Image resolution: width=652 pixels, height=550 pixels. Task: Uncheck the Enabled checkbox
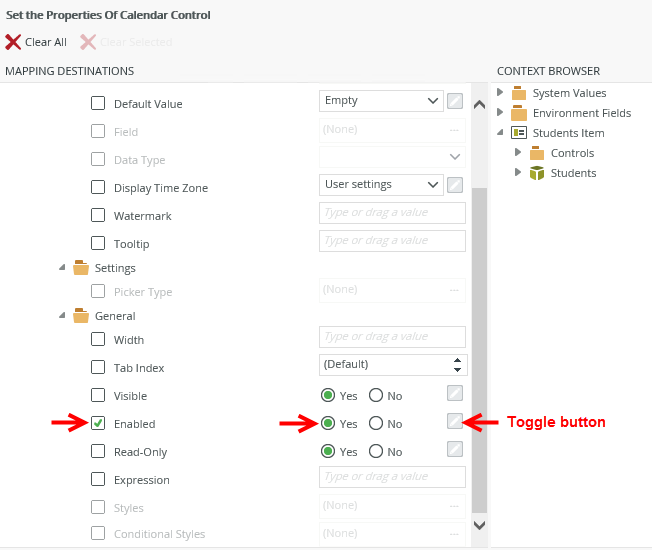[x=98, y=423]
